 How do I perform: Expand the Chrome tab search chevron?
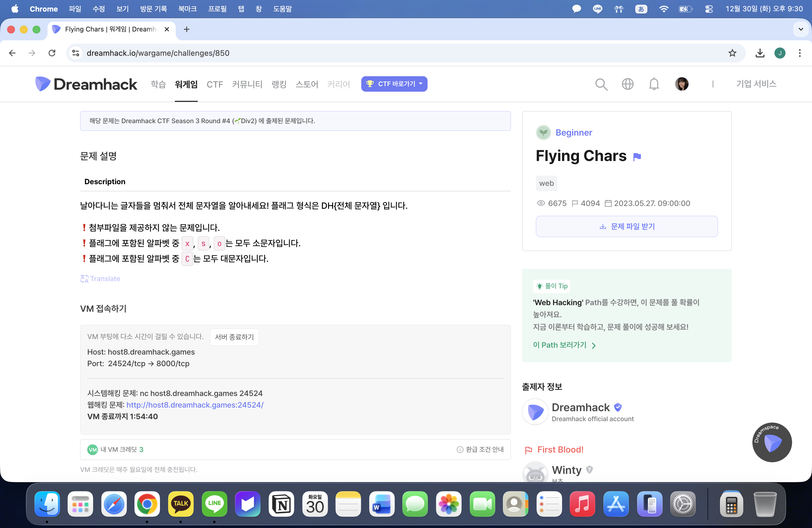[800, 29]
